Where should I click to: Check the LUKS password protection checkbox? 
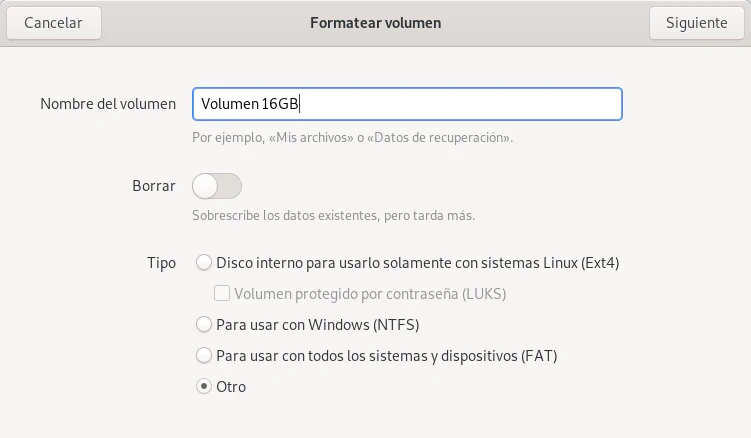pyautogui.click(x=222, y=294)
